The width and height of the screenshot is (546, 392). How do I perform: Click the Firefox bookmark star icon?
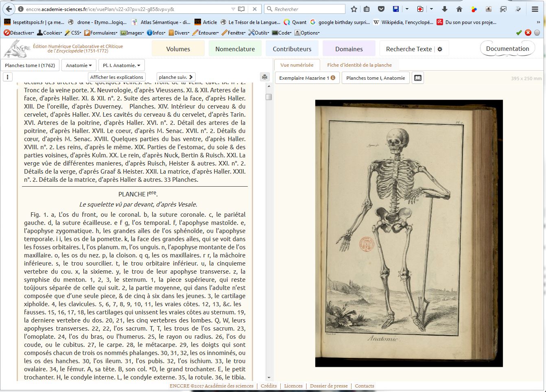(354, 9)
